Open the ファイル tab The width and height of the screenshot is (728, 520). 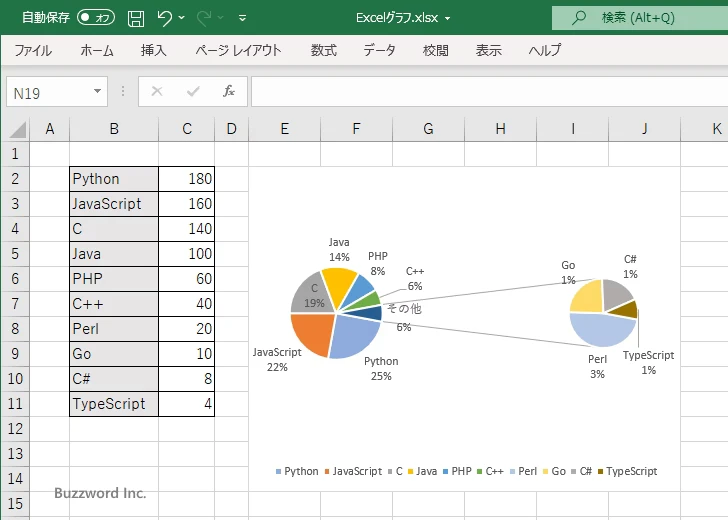[33, 50]
